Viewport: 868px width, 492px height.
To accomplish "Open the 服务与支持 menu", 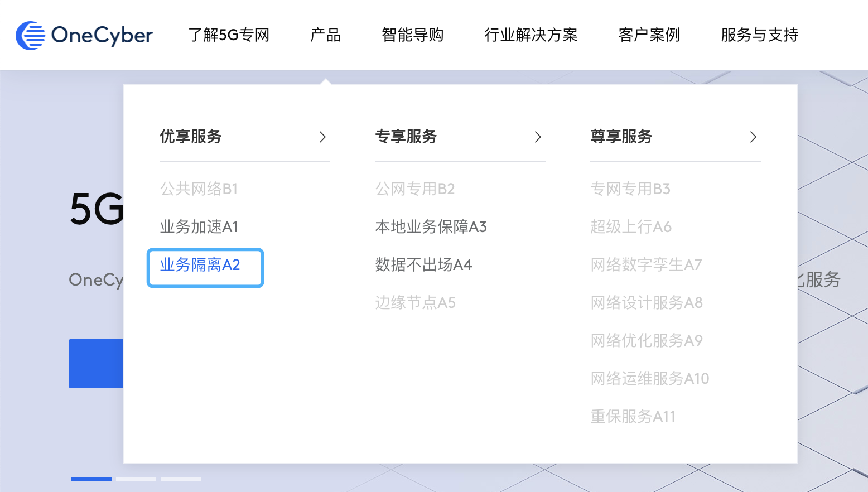I will pos(759,35).
